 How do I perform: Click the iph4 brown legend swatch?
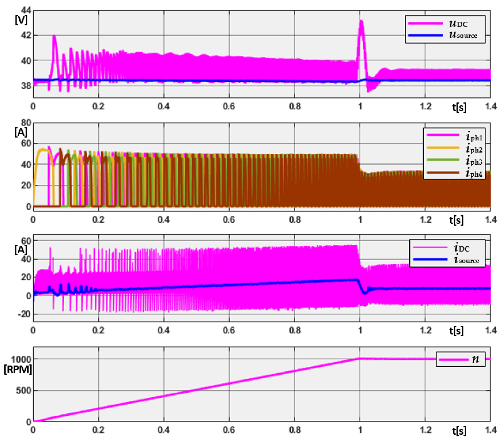443,172
